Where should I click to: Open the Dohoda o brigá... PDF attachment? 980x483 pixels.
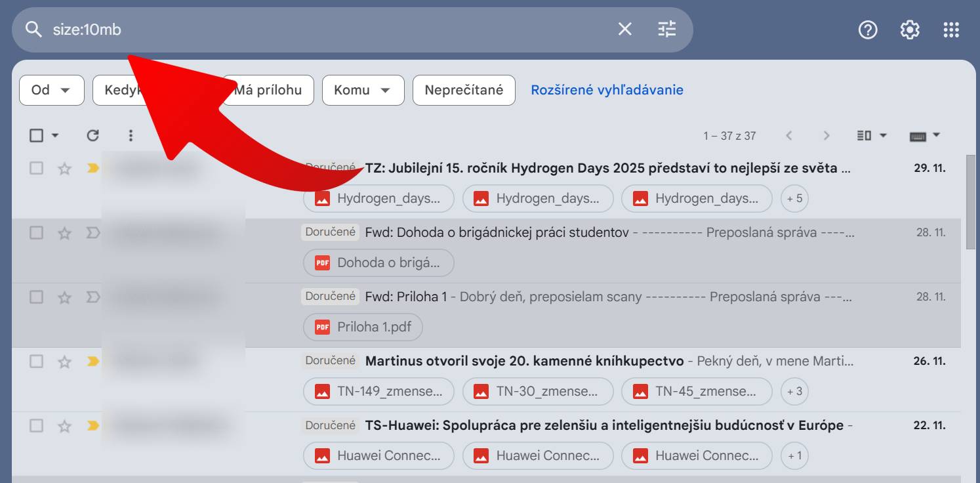pos(378,262)
